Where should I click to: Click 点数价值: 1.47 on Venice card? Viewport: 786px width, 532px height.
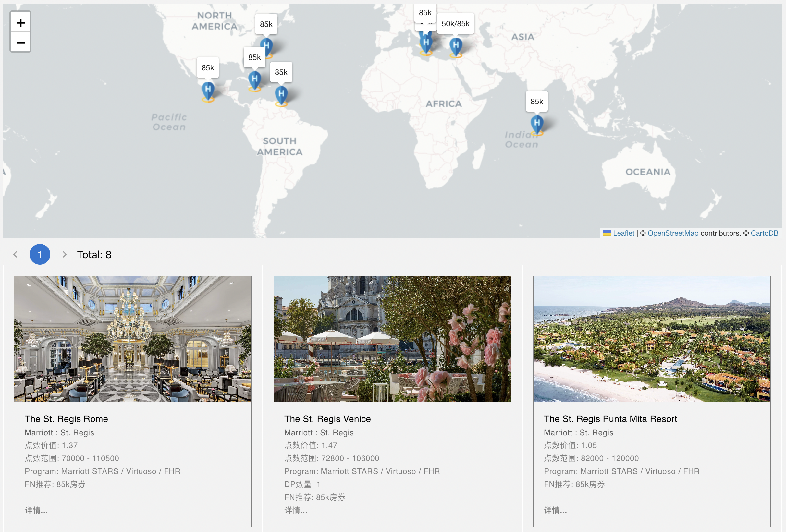tap(311, 445)
